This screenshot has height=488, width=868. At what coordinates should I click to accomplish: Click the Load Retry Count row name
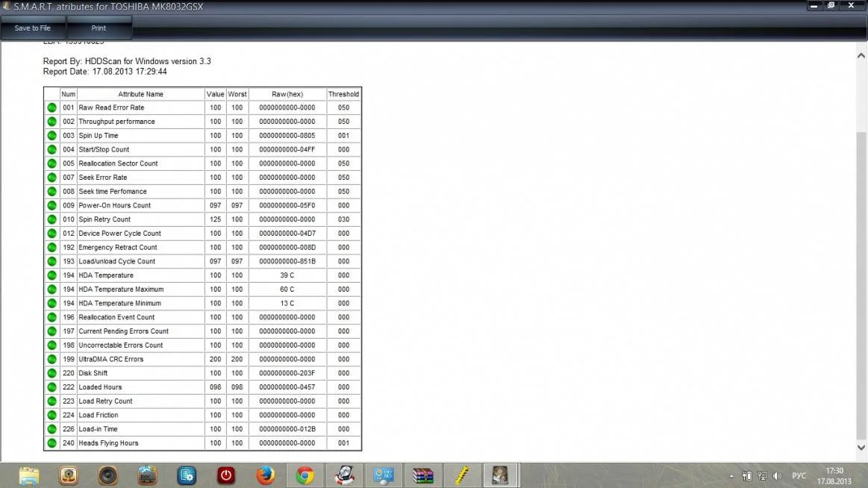tap(105, 401)
